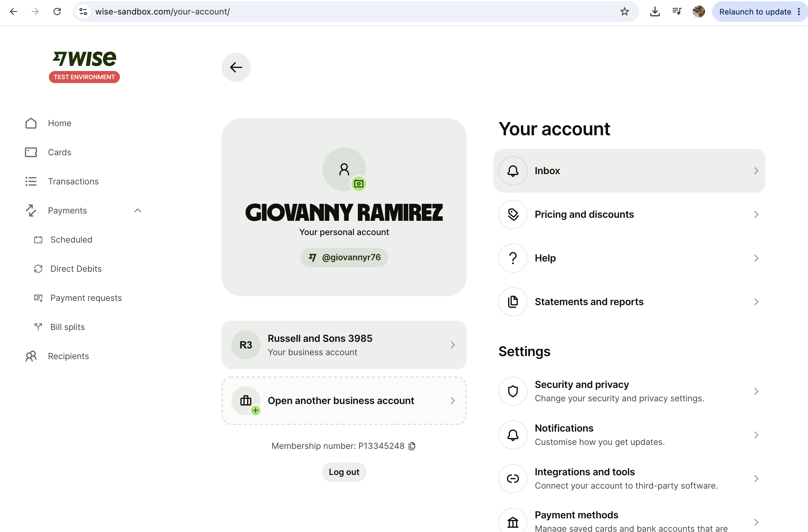Click the chevron on Security and privacy row
The width and height of the screenshot is (808, 532).
(x=756, y=391)
